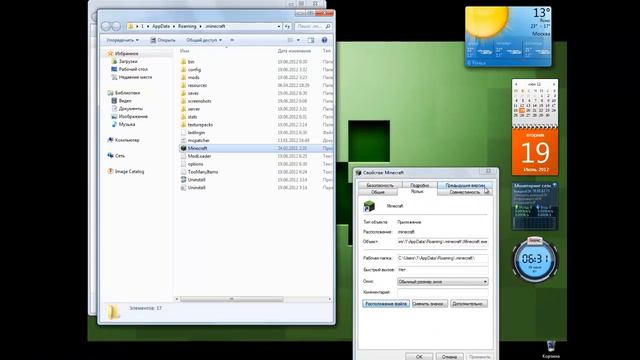The image size is (640, 360).
Task: Switch to Общие tab
Action: (x=378, y=192)
